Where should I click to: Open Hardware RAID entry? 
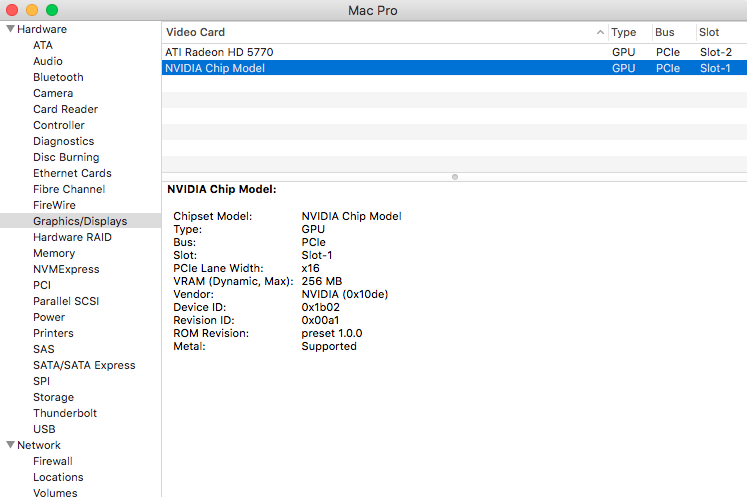point(72,237)
